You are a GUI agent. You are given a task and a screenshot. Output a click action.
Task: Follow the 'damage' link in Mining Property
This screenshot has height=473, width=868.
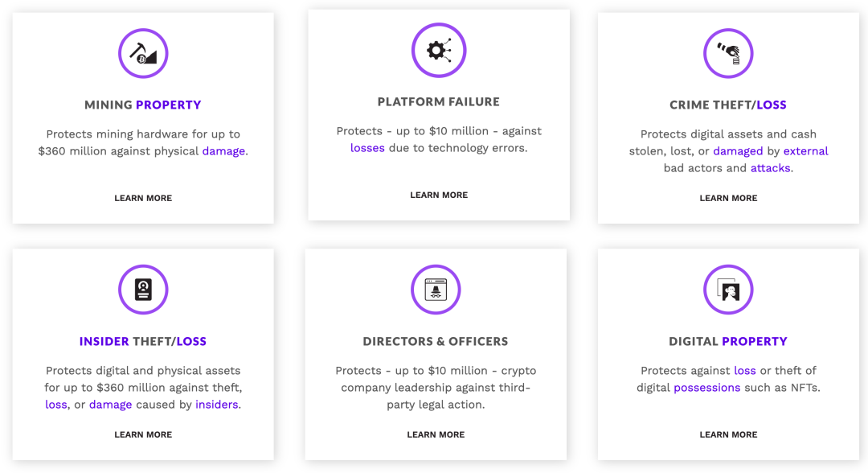[223, 151]
